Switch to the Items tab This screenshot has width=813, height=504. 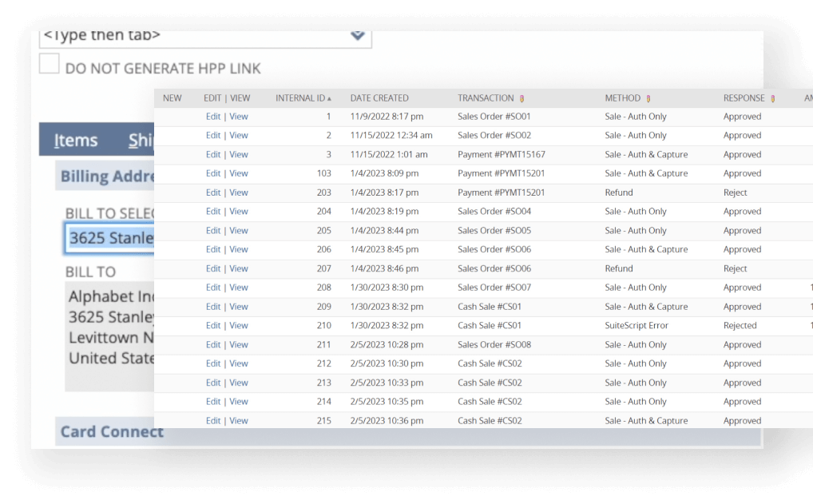click(x=76, y=141)
